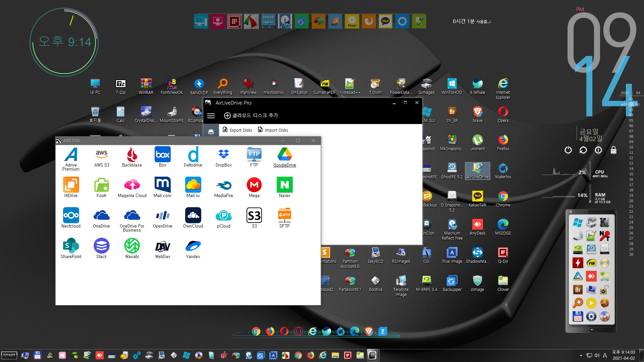Open Chrome in bottom dock

point(256,331)
